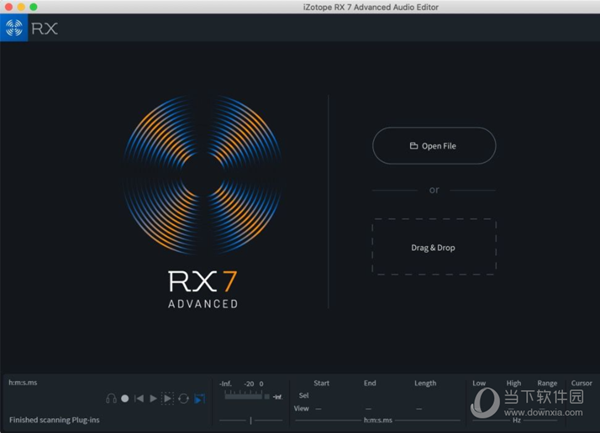Image resolution: width=600 pixels, height=433 pixels.
Task: Click the -Inf. peak readout beside meter
Action: [x=277, y=397]
